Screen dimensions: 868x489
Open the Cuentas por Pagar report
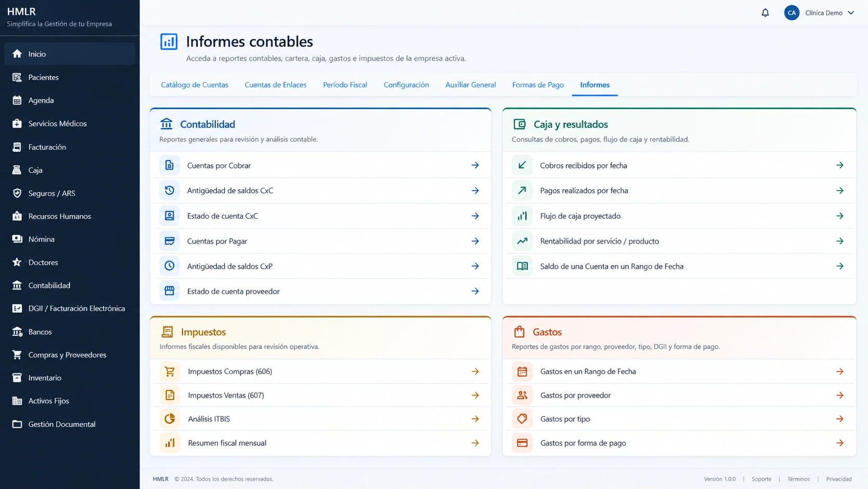[x=320, y=241]
